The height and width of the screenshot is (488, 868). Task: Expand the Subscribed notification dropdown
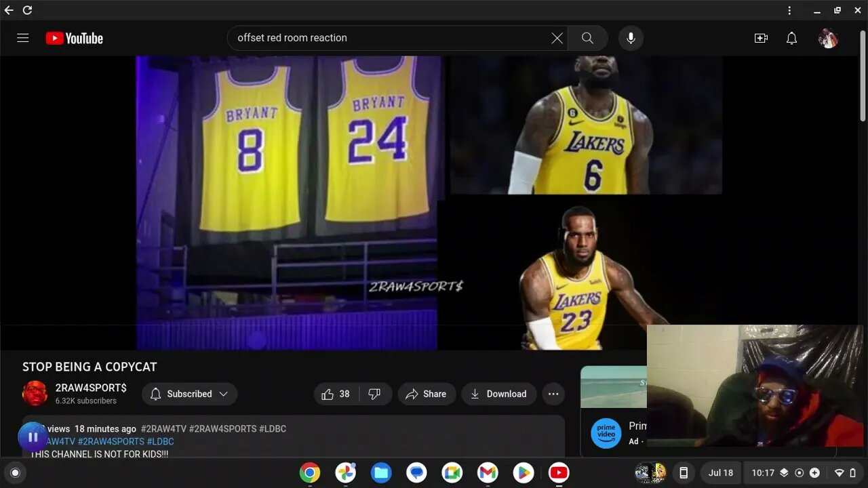point(189,394)
